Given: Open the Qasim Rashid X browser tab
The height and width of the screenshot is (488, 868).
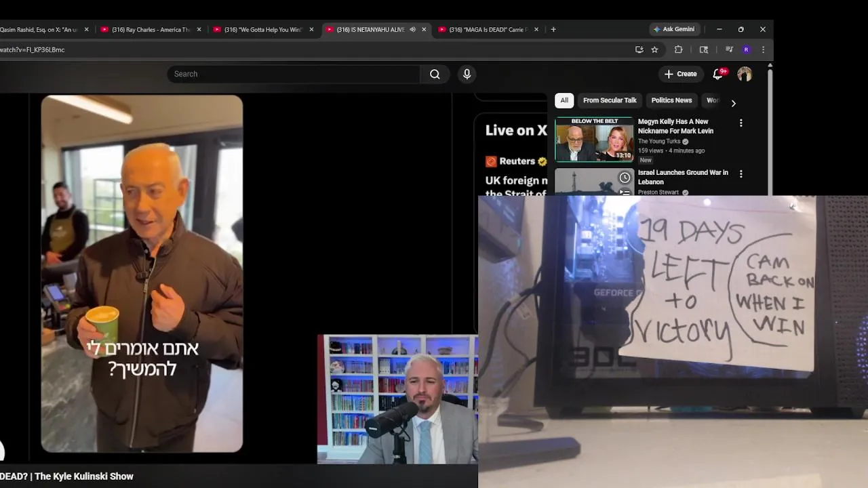Looking at the screenshot, I should click(39, 30).
